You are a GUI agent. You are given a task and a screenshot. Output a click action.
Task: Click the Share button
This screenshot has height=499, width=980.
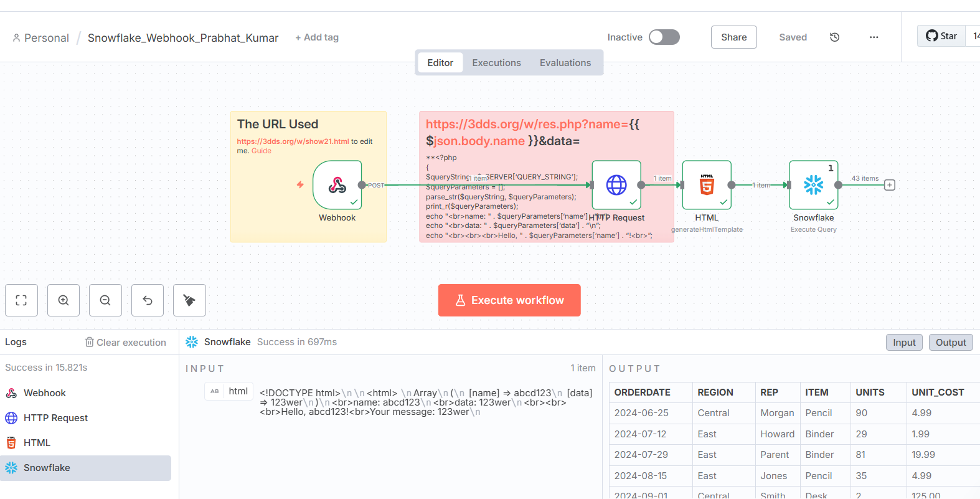[x=733, y=37]
